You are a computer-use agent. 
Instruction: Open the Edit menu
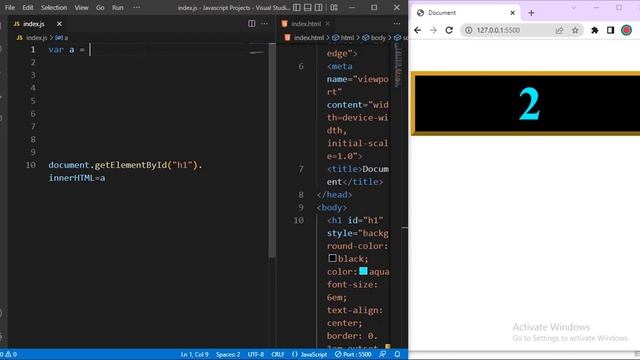(28, 8)
